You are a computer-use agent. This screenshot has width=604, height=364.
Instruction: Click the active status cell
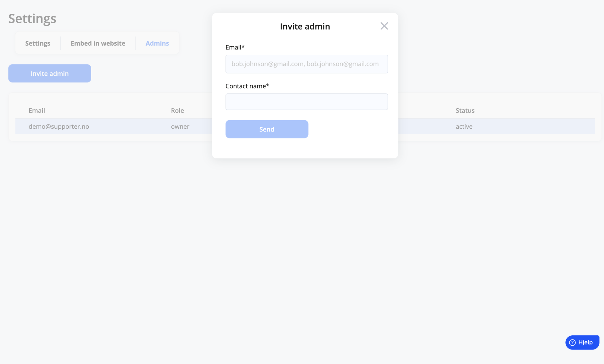[464, 126]
